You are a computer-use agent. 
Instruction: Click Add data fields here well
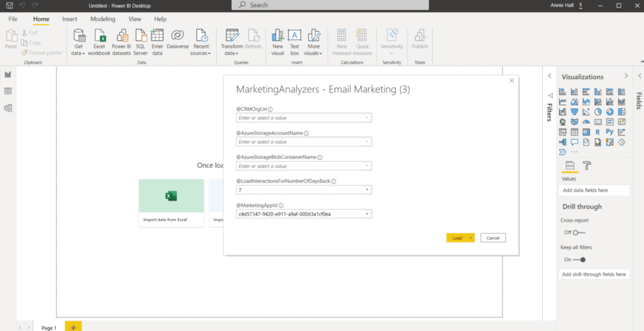click(x=594, y=191)
